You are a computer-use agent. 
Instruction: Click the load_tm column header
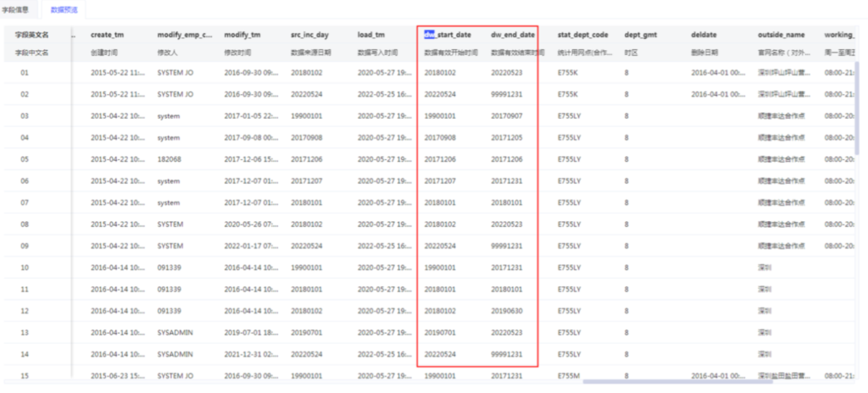coord(371,35)
